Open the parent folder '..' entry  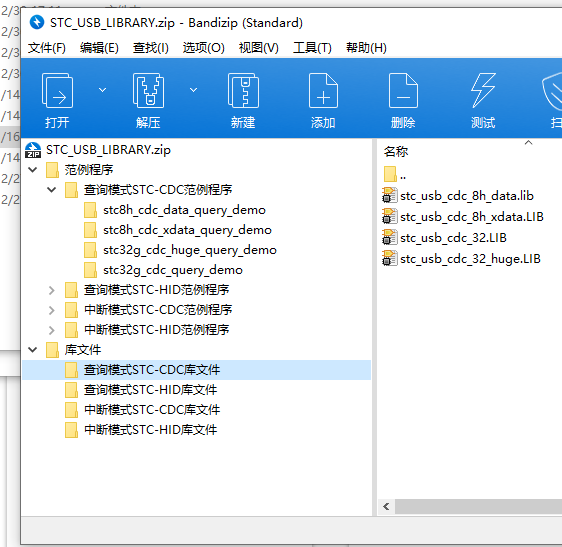coord(394,175)
